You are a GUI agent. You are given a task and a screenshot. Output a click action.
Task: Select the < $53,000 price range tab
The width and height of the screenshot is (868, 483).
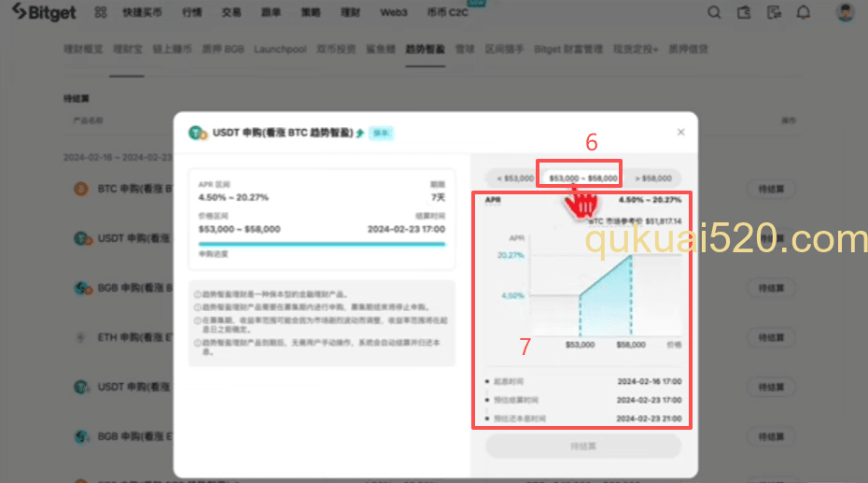515,178
